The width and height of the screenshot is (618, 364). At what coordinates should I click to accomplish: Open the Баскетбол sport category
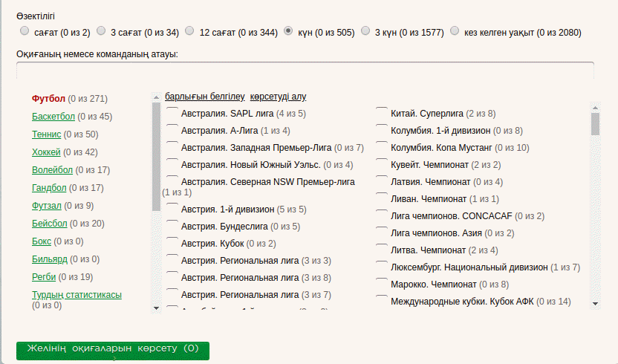click(x=53, y=117)
